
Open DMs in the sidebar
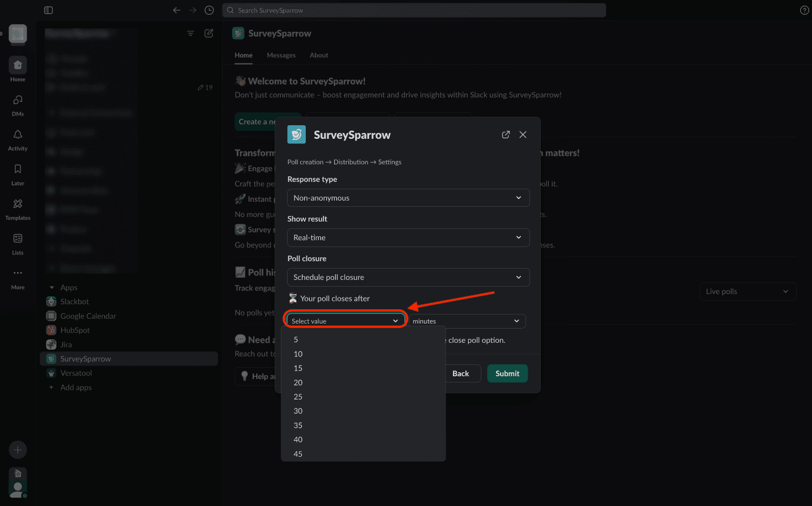tap(18, 100)
